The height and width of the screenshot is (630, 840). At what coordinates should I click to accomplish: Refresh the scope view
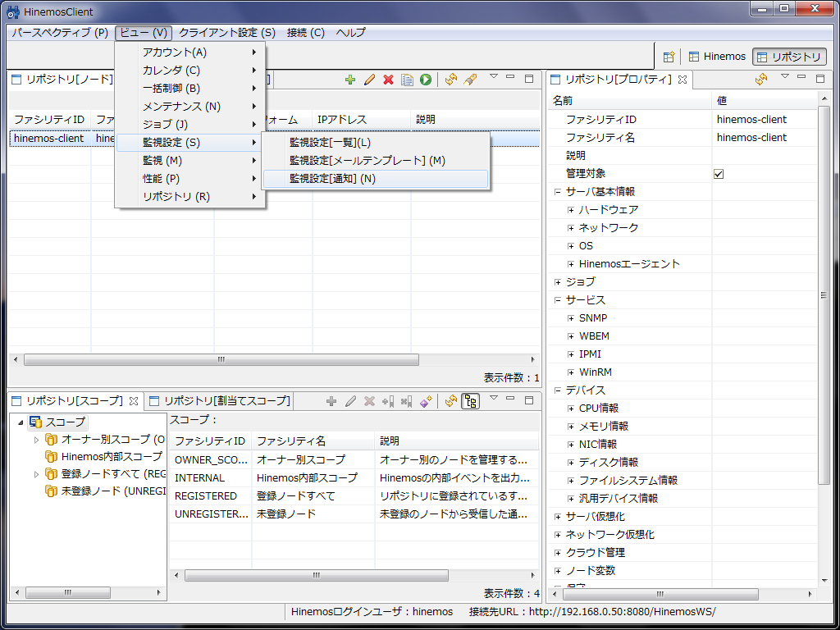pos(451,400)
